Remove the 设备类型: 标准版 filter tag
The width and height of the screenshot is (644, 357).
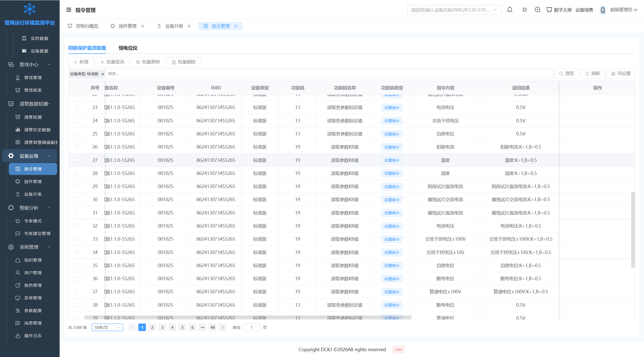point(103,74)
